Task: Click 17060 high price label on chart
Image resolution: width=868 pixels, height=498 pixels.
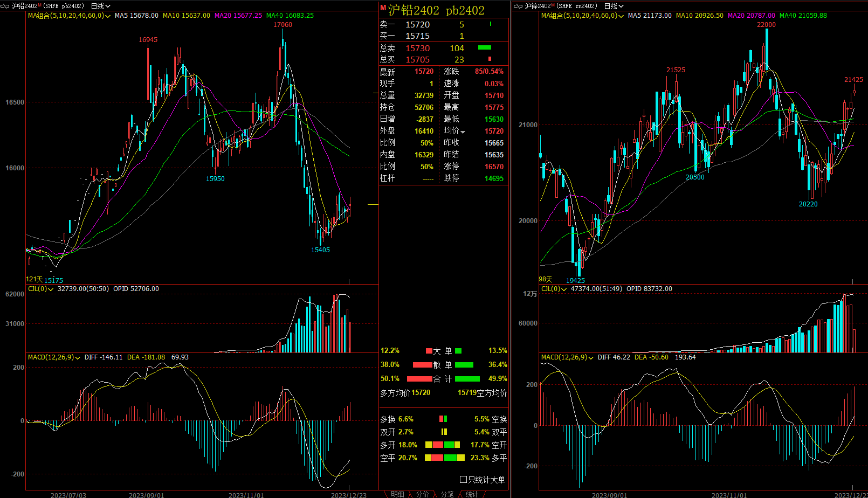Action: pos(283,25)
